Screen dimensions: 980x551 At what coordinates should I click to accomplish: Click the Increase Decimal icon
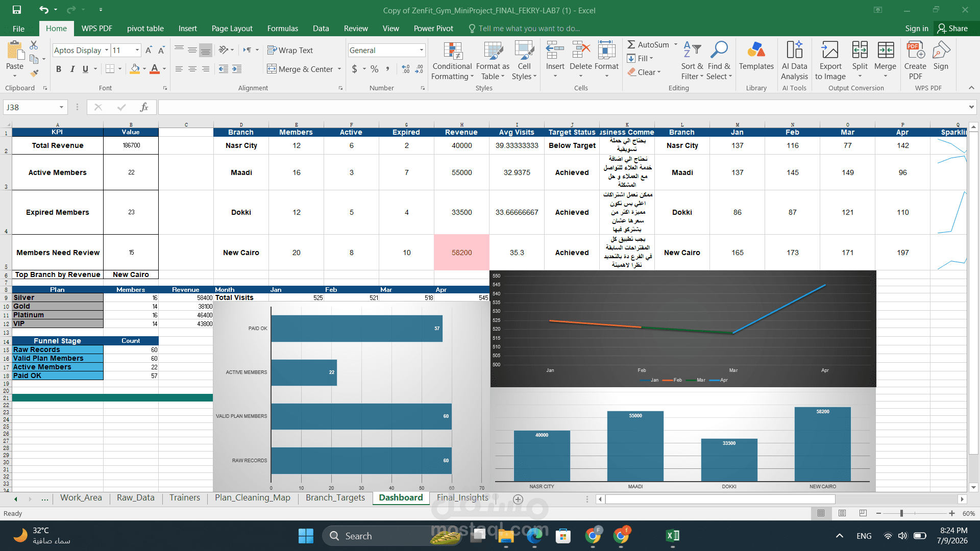[406, 69]
